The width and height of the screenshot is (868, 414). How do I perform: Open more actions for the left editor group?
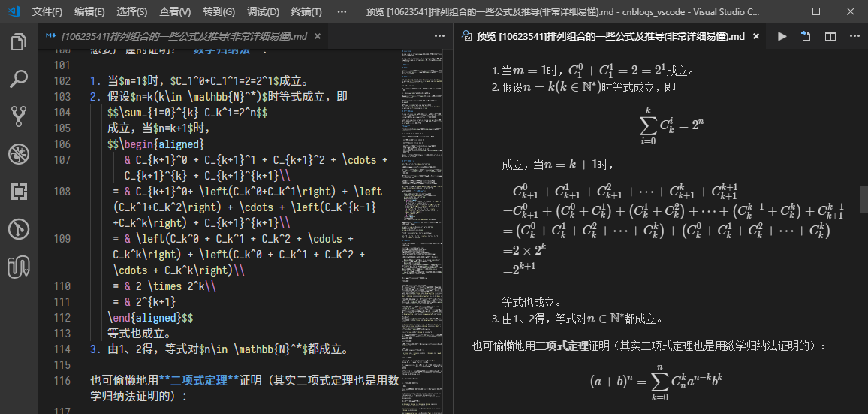[439, 36]
